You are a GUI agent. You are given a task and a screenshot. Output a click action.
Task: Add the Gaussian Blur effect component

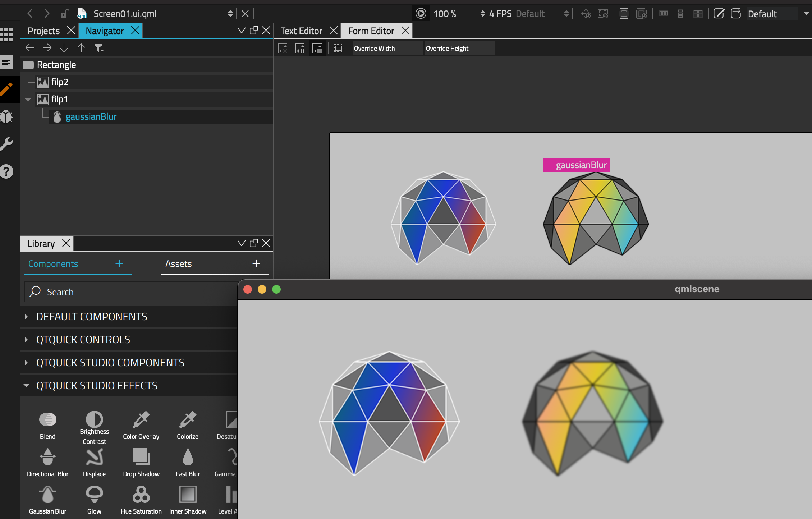point(47,495)
